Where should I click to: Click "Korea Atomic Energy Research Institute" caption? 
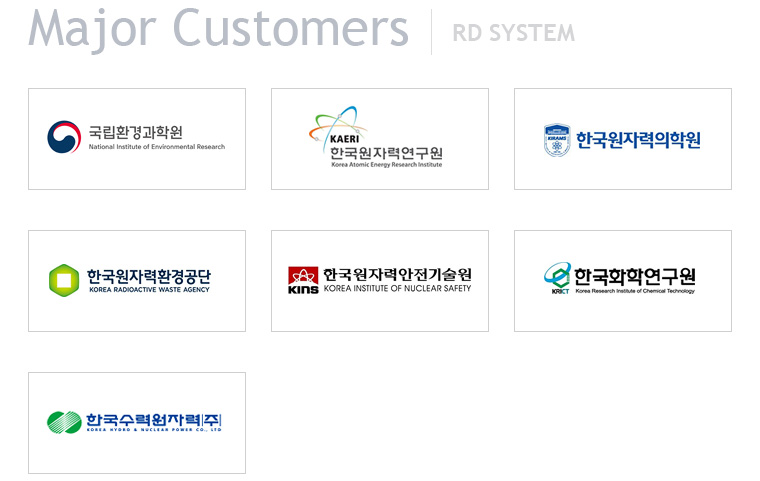[386, 164]
